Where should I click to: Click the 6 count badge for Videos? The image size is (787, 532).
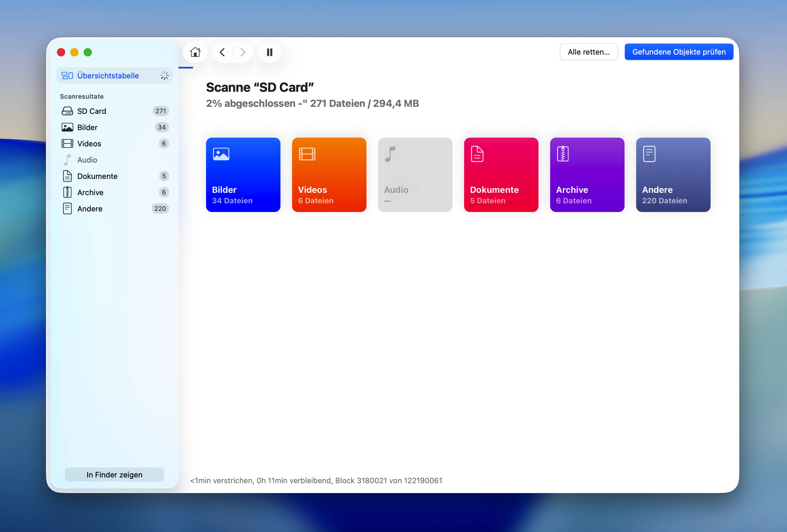click(164, 143)
